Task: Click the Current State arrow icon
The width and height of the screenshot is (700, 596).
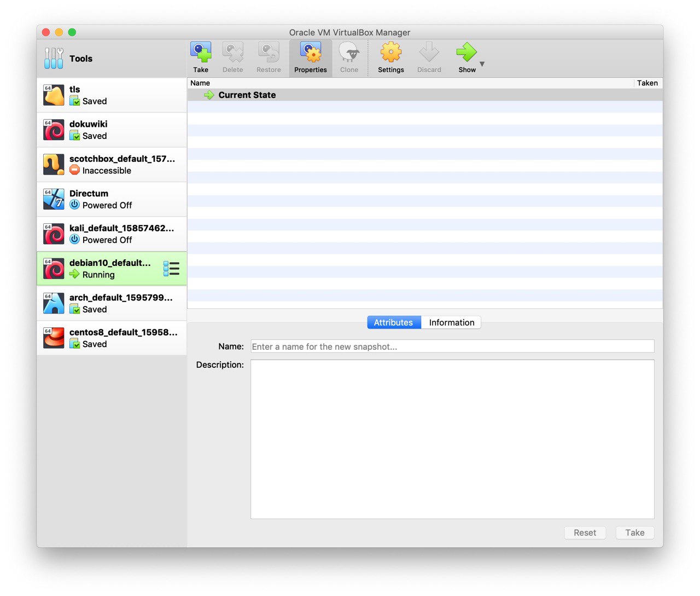Action: [209, 95]
